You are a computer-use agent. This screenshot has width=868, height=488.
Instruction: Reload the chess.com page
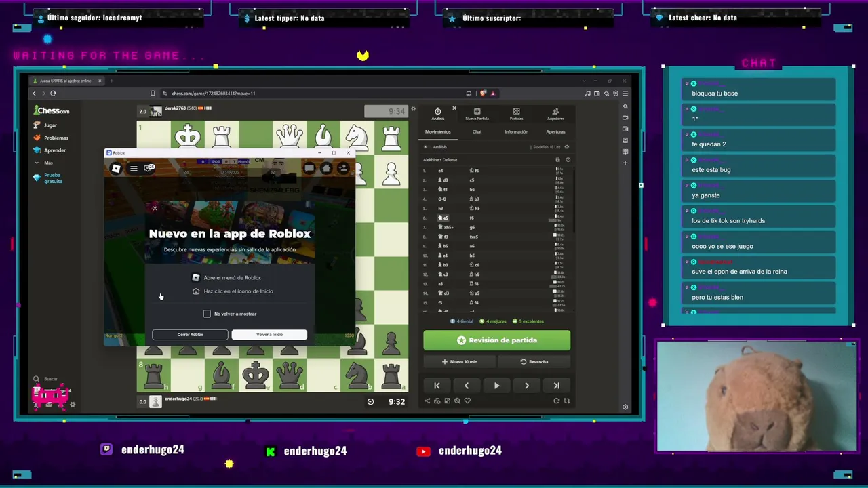tap(53, 93)
